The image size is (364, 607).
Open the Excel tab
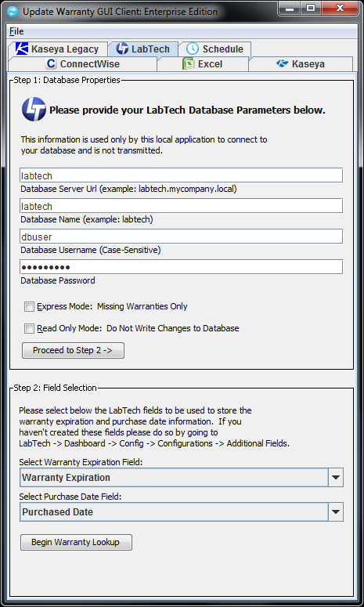203,64
